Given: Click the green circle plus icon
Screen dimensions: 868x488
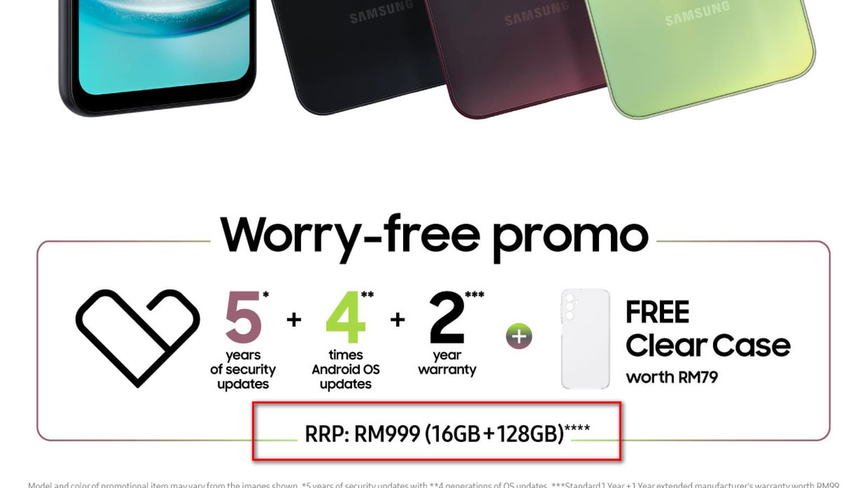Looking at the screenshot, I should (519, 336).
